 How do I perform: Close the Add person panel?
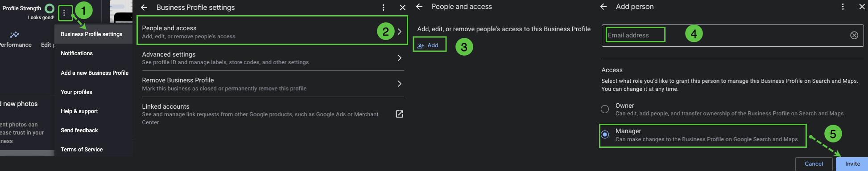click(862, 7)
